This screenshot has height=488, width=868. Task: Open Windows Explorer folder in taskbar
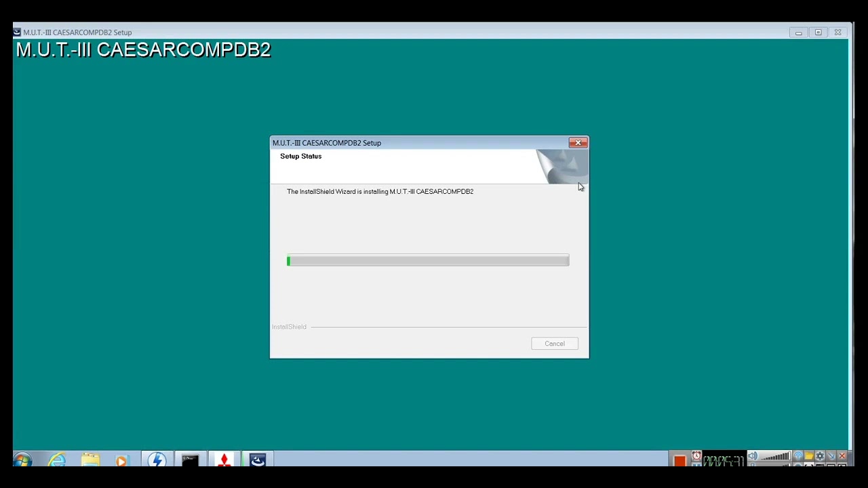coord(90,460)
